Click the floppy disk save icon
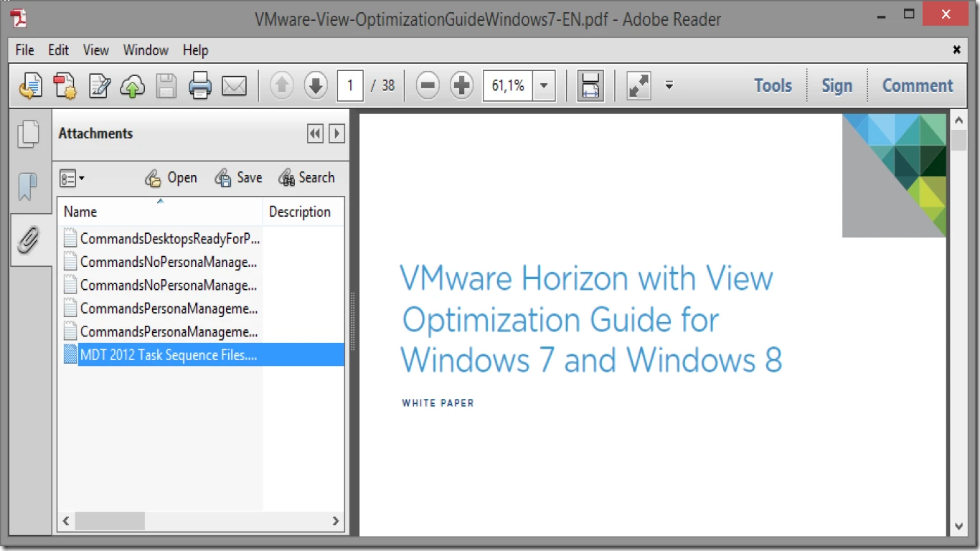 (x=166, y=86)
